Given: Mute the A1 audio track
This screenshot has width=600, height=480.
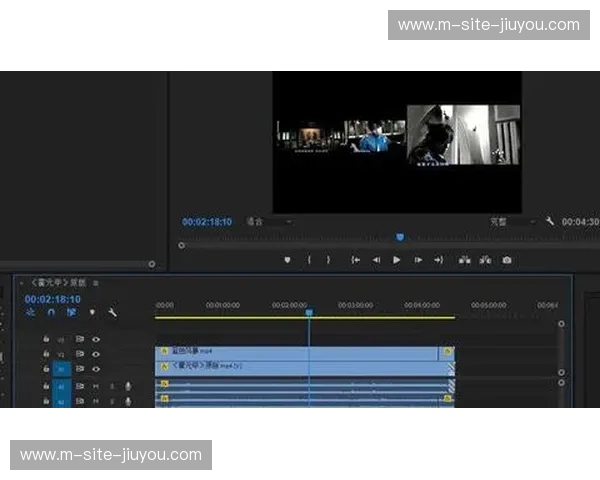Looking at the screenshot, I should coord(96,385).
